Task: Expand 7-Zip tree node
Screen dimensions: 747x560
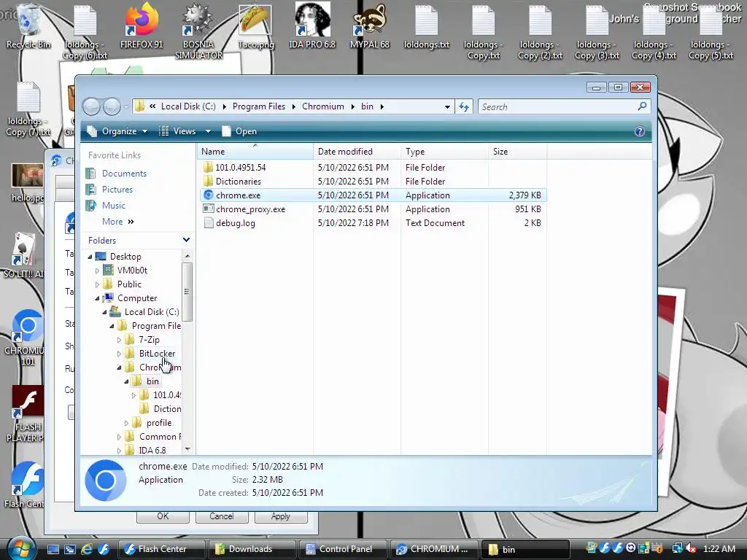Action: click(119, 340)
